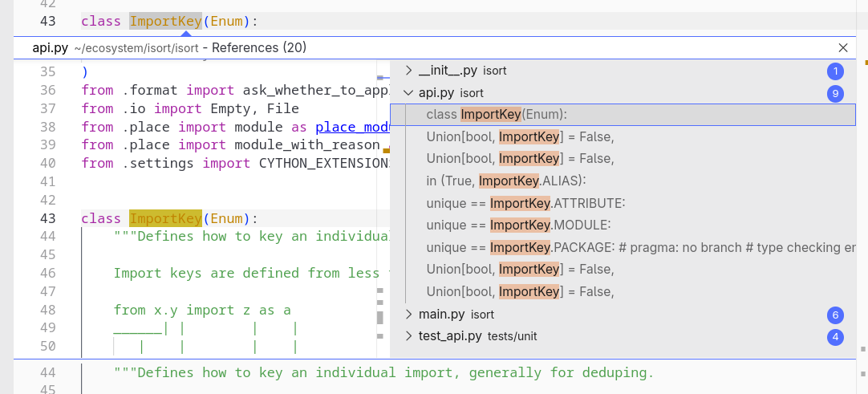Click line number 43 in the peek editor
Image resolution: width=868 pixels, height=394 pixels.
(47, 218)
